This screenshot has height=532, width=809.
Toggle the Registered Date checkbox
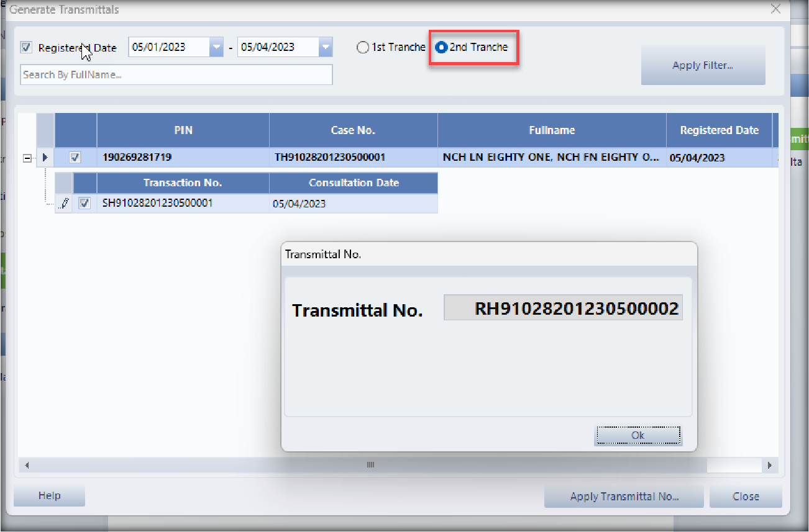pyautogui.click(x=26, y=47)
